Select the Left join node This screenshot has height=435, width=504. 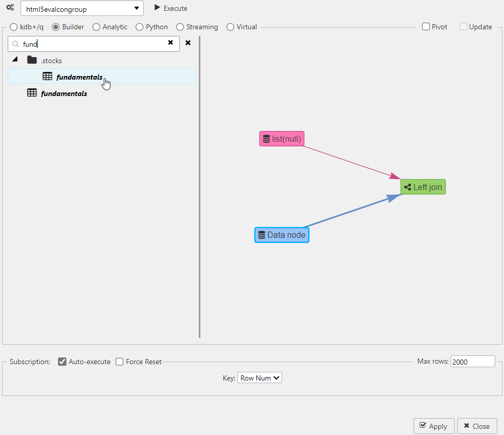pyautogui.click(x=423, y=186)
